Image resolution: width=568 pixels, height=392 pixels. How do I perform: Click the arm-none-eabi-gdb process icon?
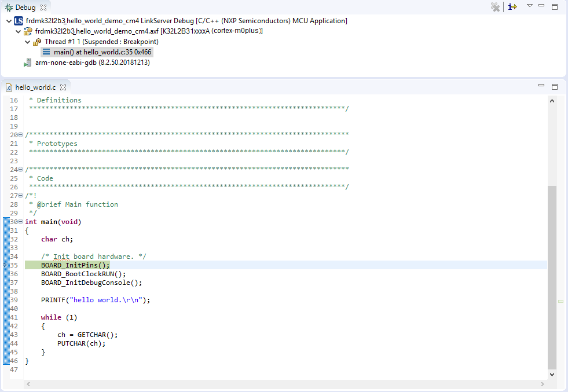[28, 63]
